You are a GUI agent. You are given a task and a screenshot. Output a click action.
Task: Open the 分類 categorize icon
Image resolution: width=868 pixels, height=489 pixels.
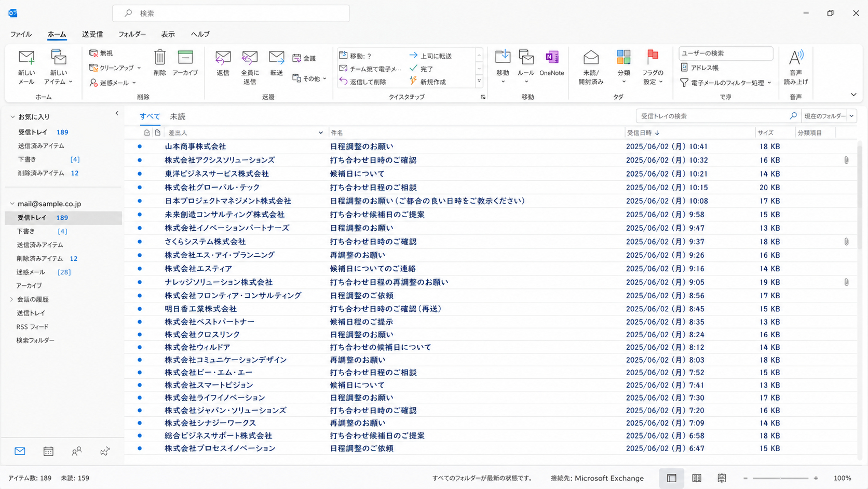tap(623, 57)
